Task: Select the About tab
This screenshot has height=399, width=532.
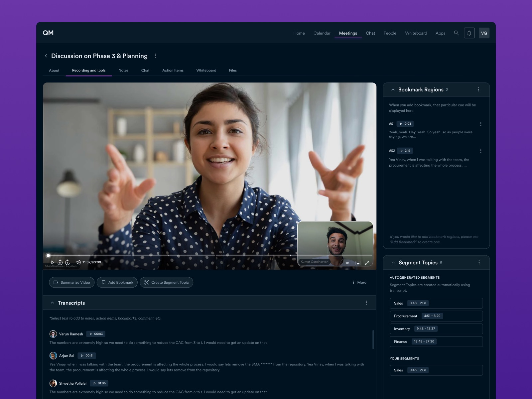Action: [x=54, y=70]
